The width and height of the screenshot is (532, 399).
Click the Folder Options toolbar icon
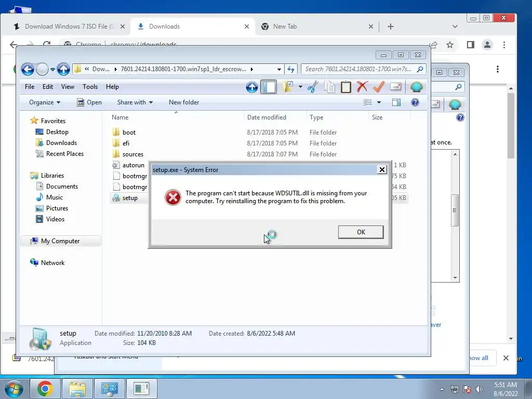pyautogui.click(x=287, y=87)
